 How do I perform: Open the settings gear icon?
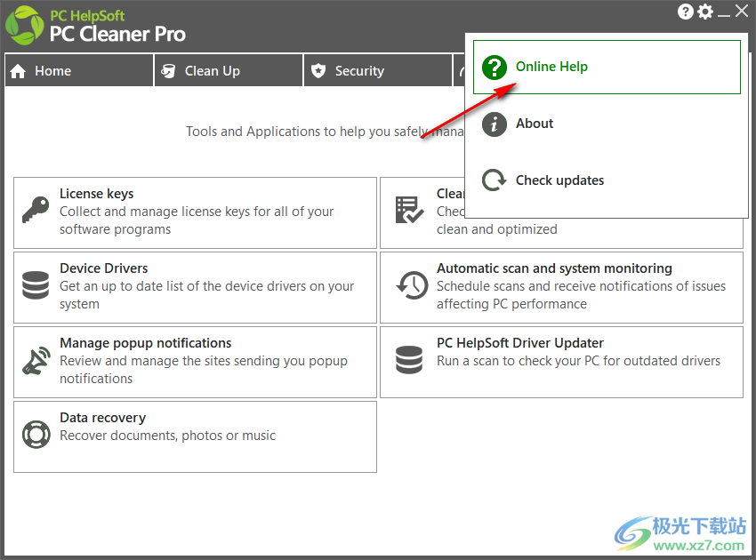click(705, 12)
